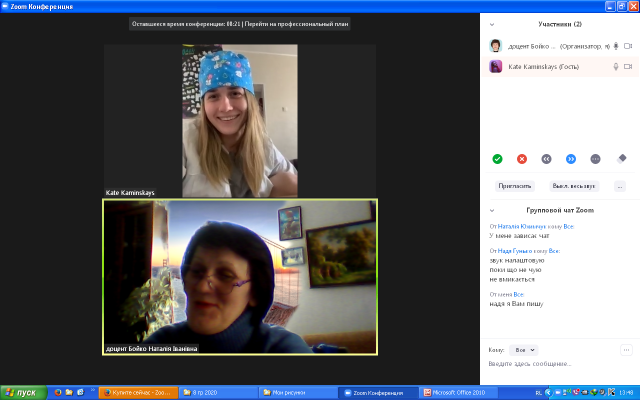Toggle video camera for доцент Бойко participant

[628, 46]
